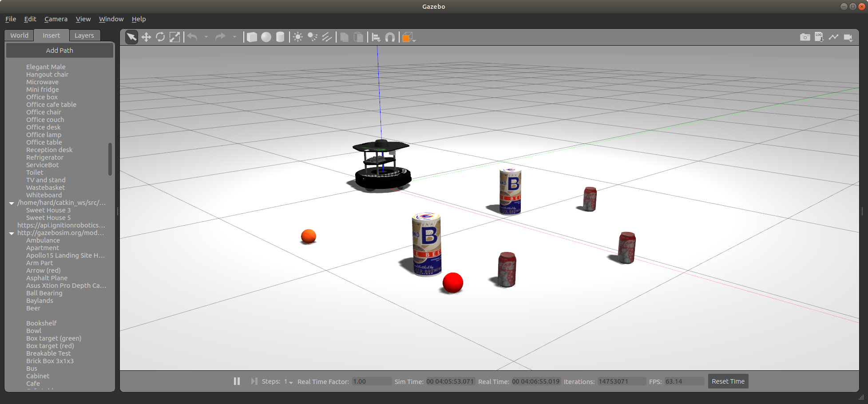
Task: Switch to the World tab
Action: 20,35
